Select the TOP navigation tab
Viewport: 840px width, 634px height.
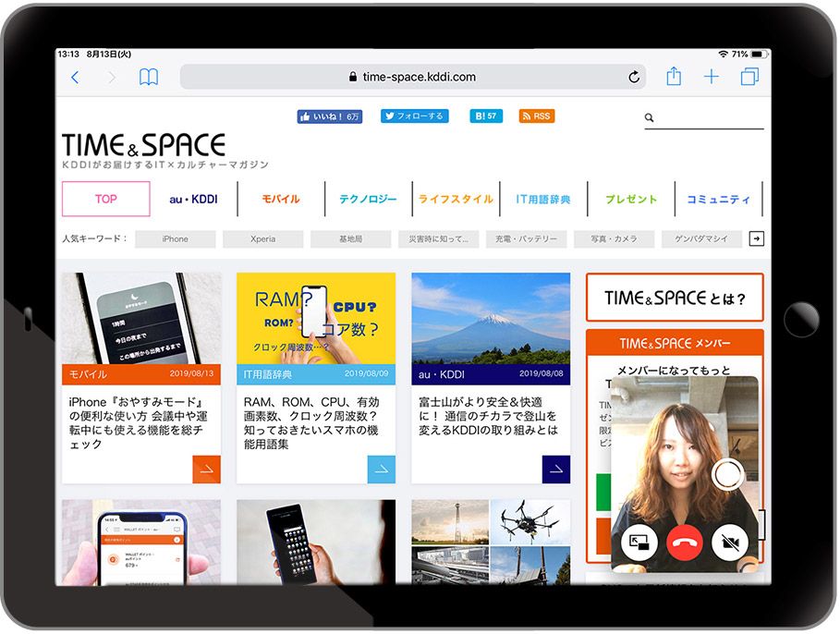pos(106,199)
